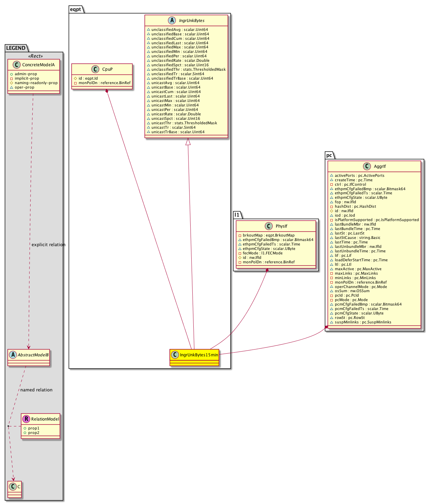The height and width of the screenshot is (504, 431).
Task: Click the C icon of ConcreteModelA
Action: pos(16,65)
